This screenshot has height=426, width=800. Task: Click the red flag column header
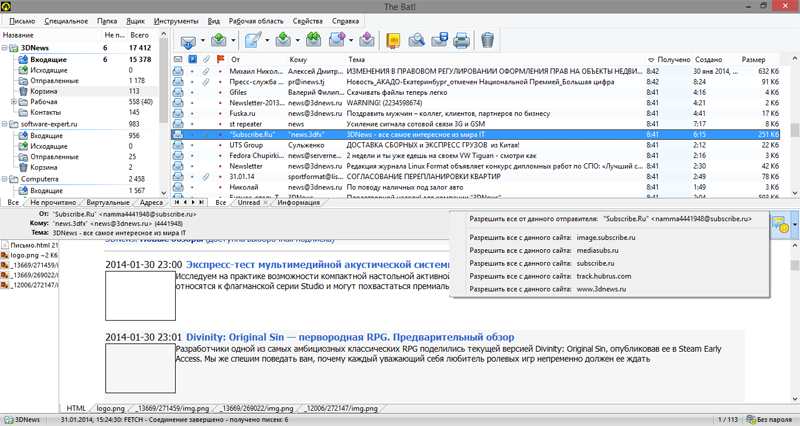coord(220,59)
